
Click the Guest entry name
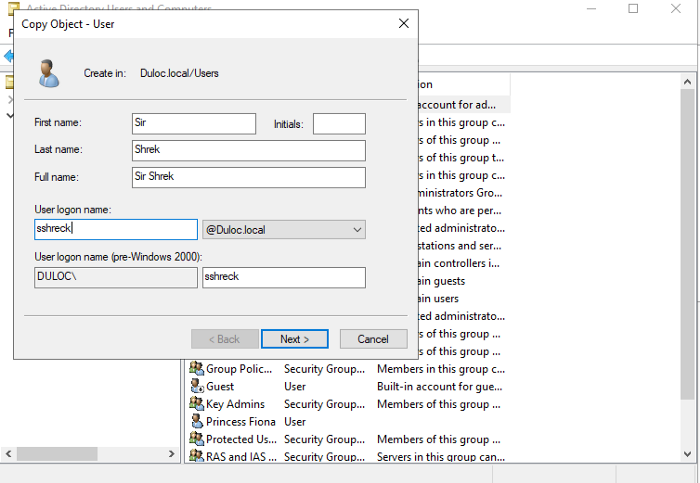tap(220, 387)
